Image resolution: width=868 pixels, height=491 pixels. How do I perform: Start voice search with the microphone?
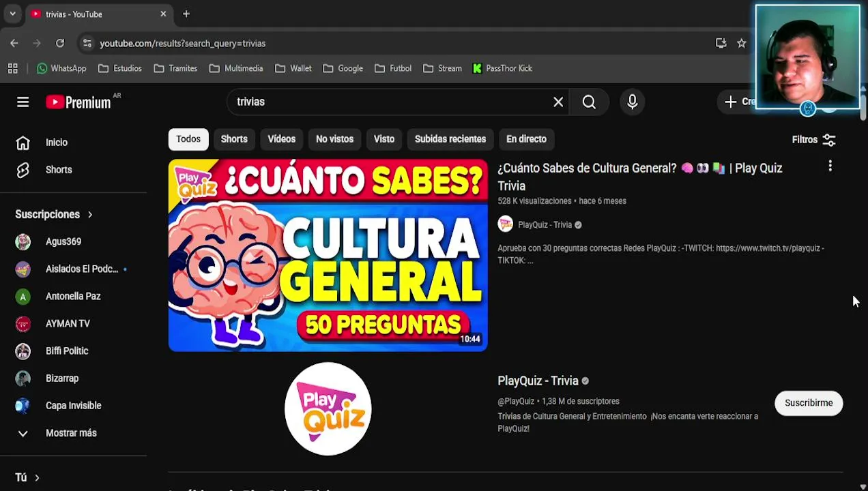[x=632, y=102]
